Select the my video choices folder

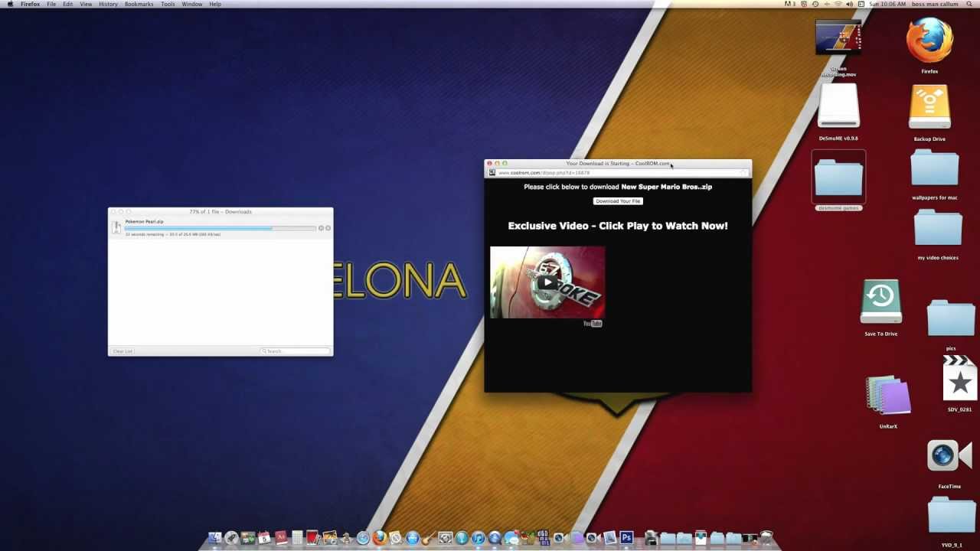[x=938, y=228]
